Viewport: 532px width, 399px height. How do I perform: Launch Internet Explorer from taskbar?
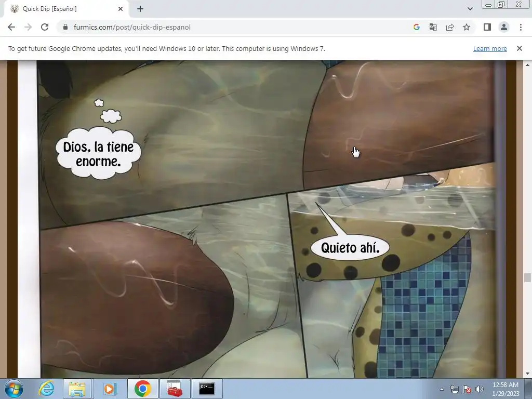pyautogui.click(x=46, y=389)
